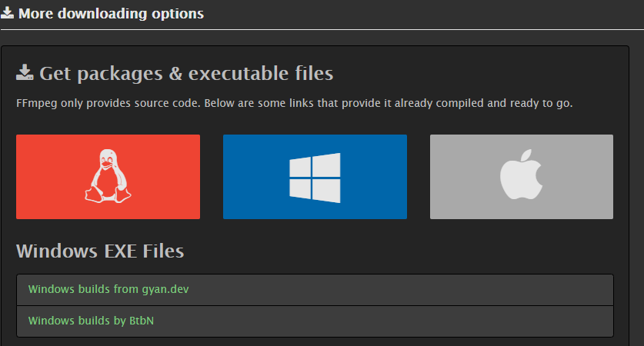Open Windows builds from gyan.dev link

108,289
